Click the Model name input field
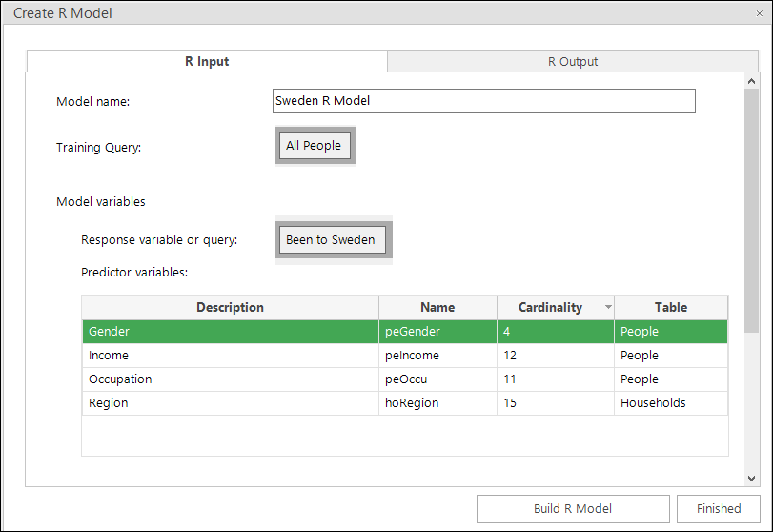 (x=483, y=100)
